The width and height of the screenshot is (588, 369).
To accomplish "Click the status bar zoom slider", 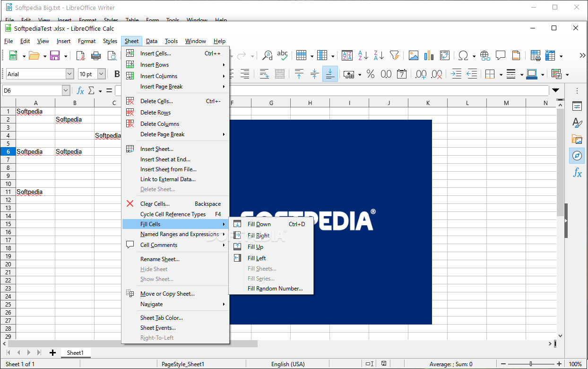I will (x=531, y=364).
